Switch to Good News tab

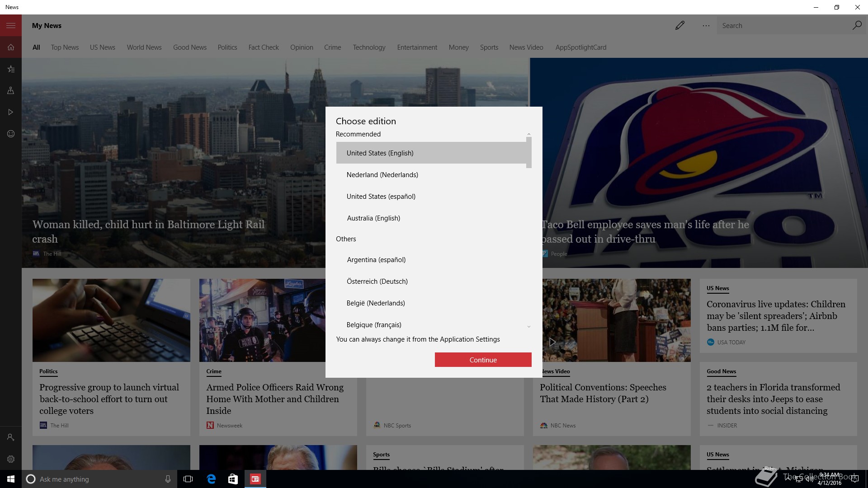coord(190,47)
